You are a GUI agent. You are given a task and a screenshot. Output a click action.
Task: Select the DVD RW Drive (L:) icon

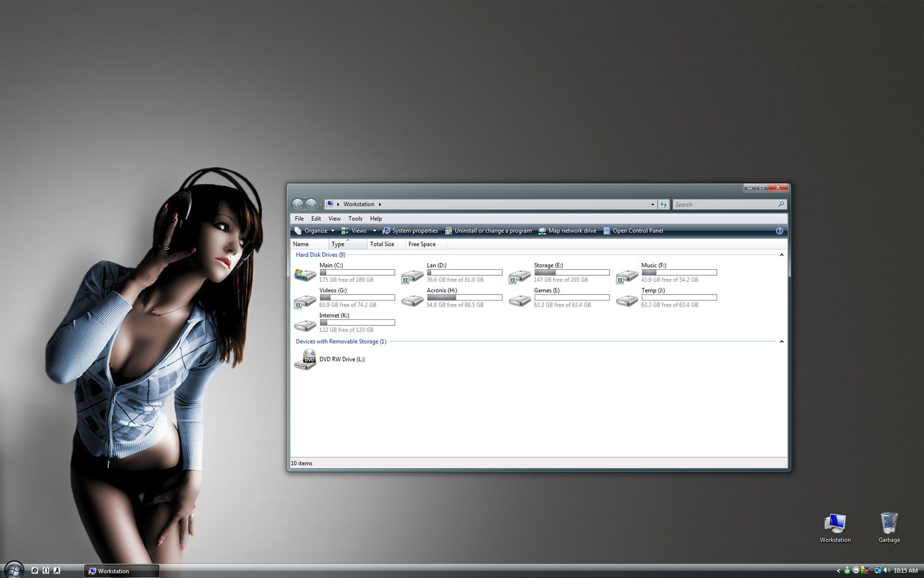click(x=305, y=359)
